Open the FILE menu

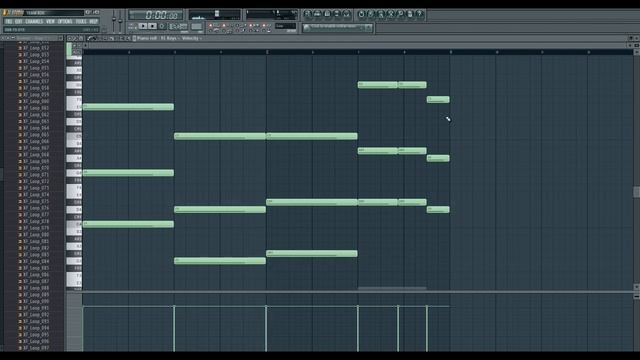tap(9, 21)
